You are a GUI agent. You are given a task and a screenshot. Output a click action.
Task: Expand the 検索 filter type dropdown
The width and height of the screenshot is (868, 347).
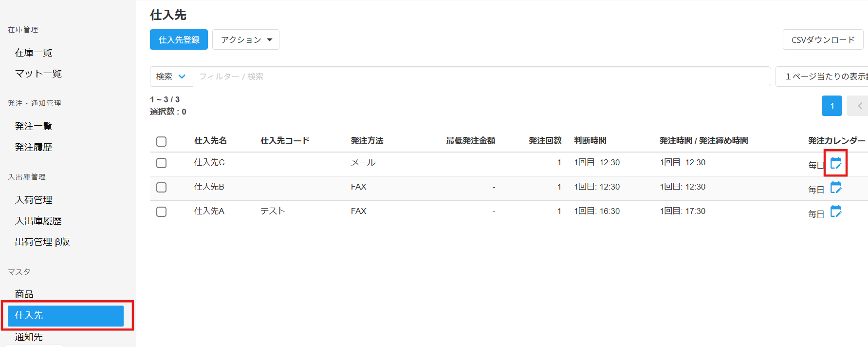tap(171, 77)
